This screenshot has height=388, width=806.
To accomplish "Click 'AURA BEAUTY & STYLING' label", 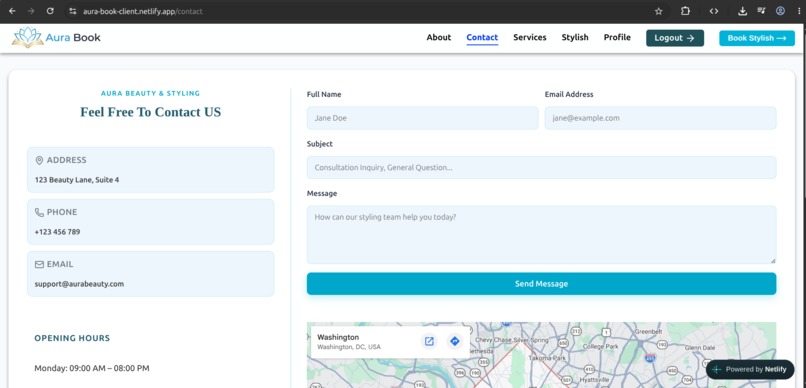I will point(151,93).
